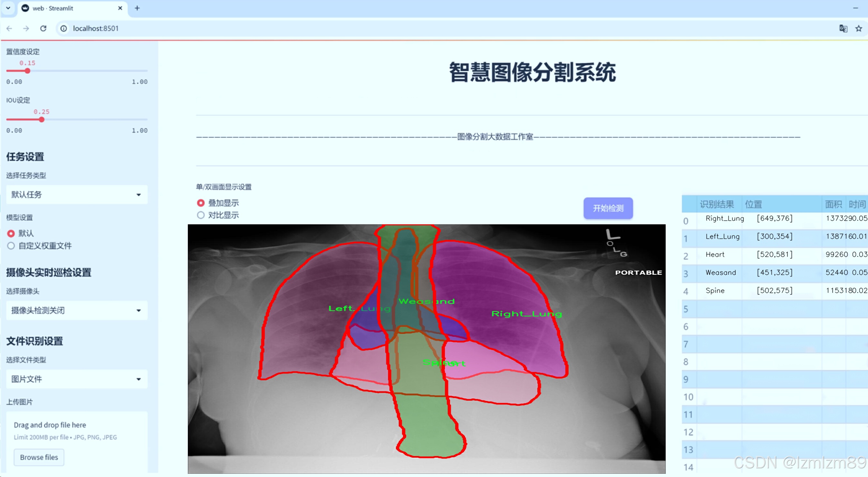
Task: Open the tab search chevron
Action: (x=8, y=8)
